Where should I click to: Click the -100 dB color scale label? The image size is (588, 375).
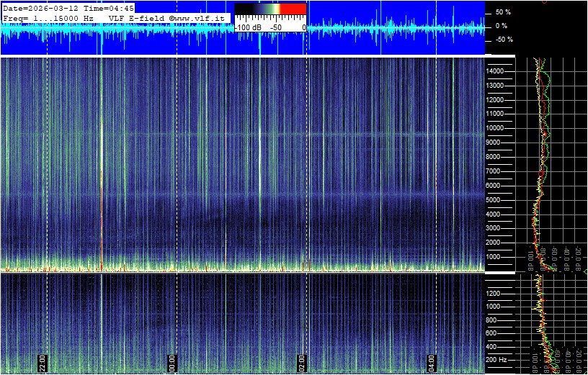pyautogui.click(x=249, y=27)
